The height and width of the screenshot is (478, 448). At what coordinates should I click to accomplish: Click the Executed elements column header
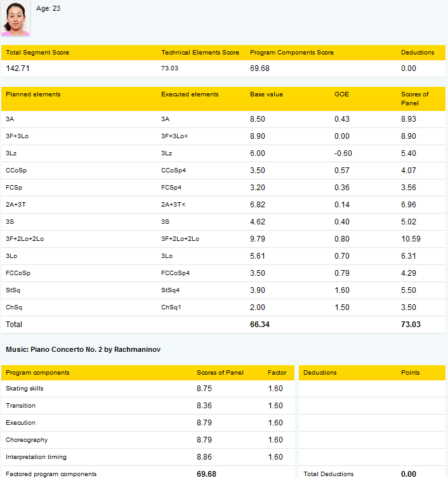pos(190,94)
